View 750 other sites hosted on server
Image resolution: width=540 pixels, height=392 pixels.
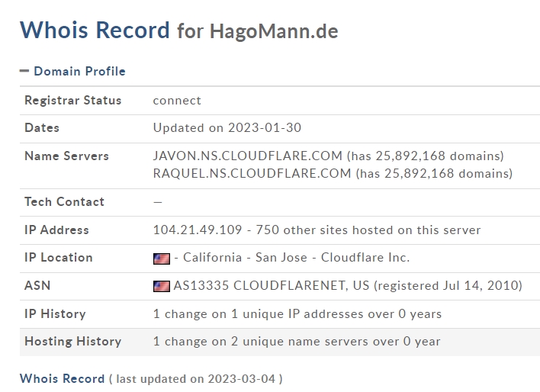point(368,230)
